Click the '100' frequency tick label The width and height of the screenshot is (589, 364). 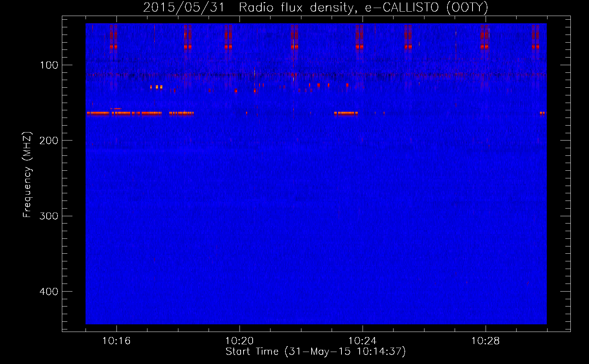[x=49, y=65]
